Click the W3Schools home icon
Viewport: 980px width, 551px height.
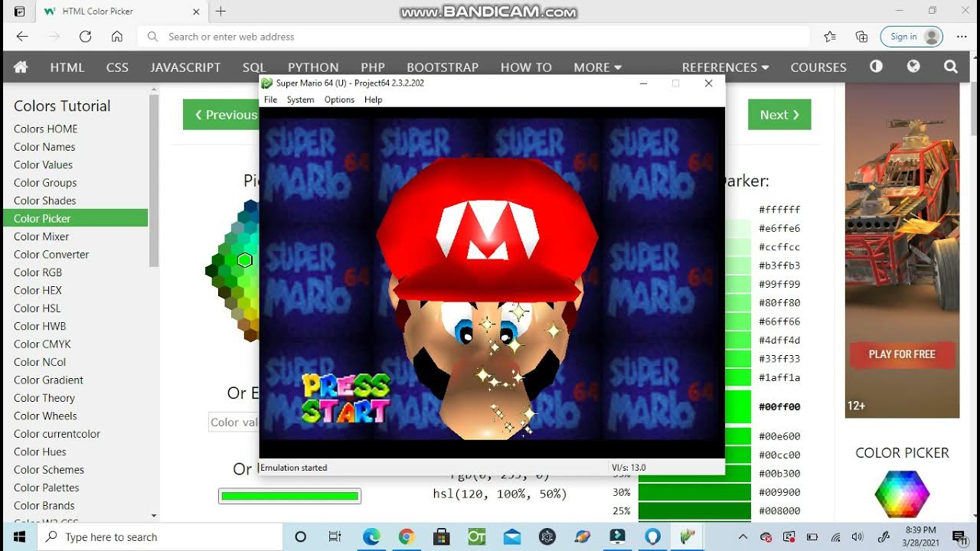[21, 67]
